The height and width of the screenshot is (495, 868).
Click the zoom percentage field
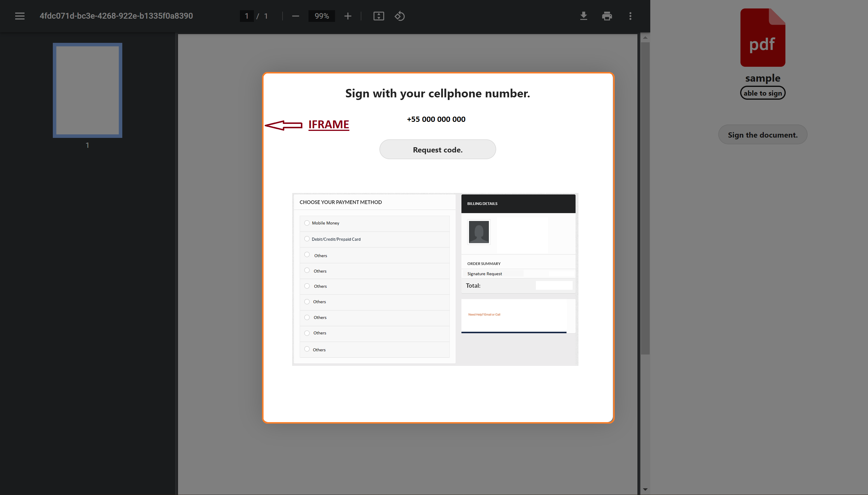(321, 16)
